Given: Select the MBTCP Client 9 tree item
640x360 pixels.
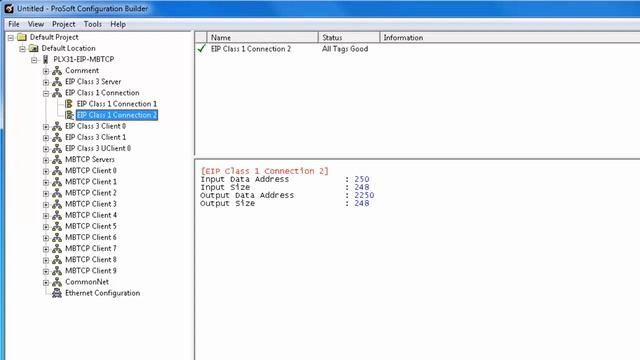Looking at the screenshot, I should (91, 271).
